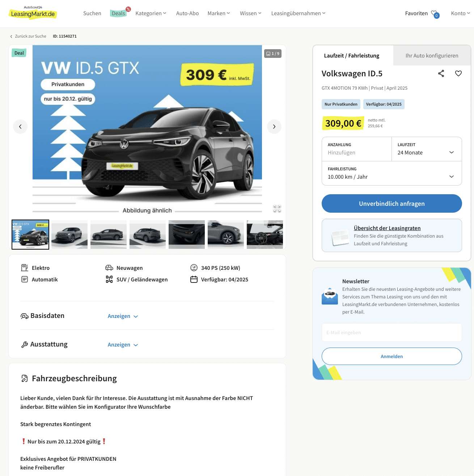
Task: Expand the Ausstattung section via Anzeigen
Action: point(123,345)
